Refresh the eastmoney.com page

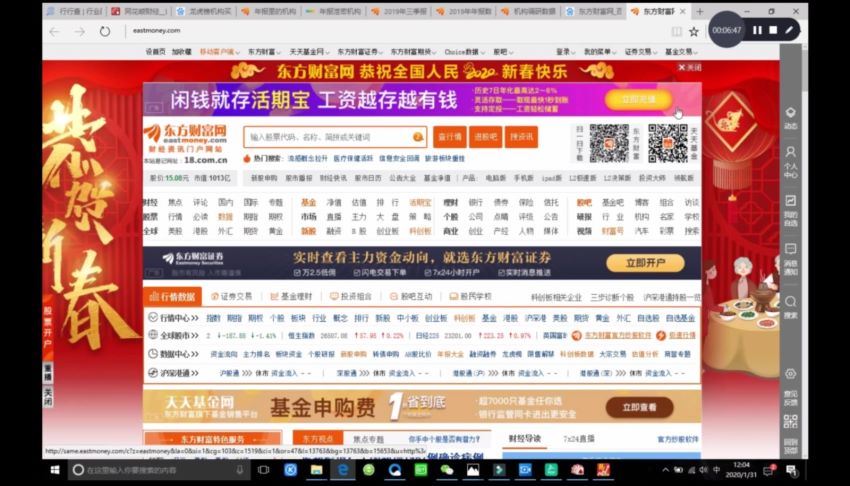105,31
